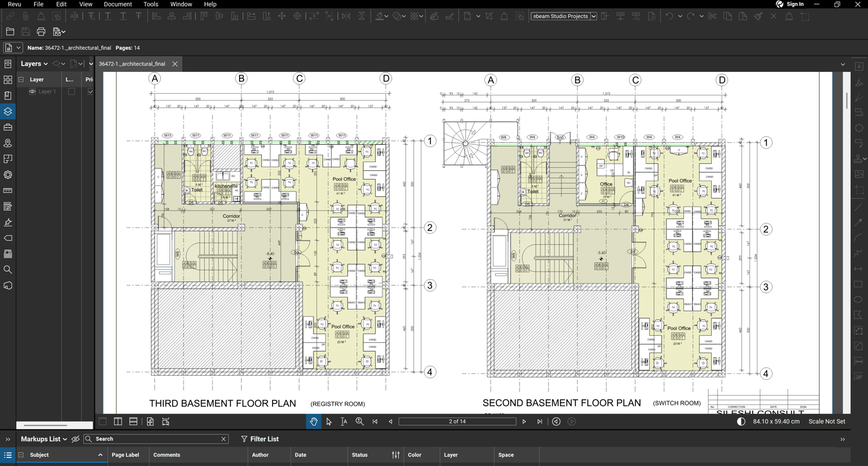Open the Bookmarks panel in left sidebar
The height and width of the screenshot is (466, 868).
[8, 96]
